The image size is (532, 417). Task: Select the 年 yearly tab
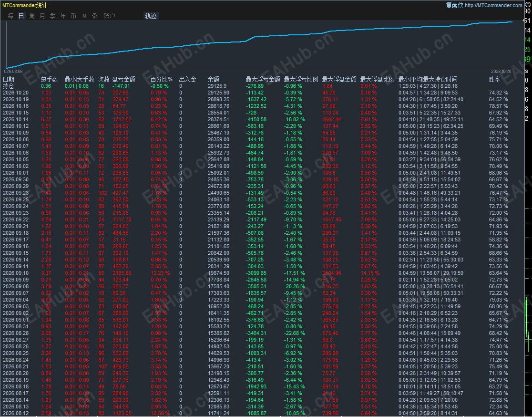coord(63,16)
